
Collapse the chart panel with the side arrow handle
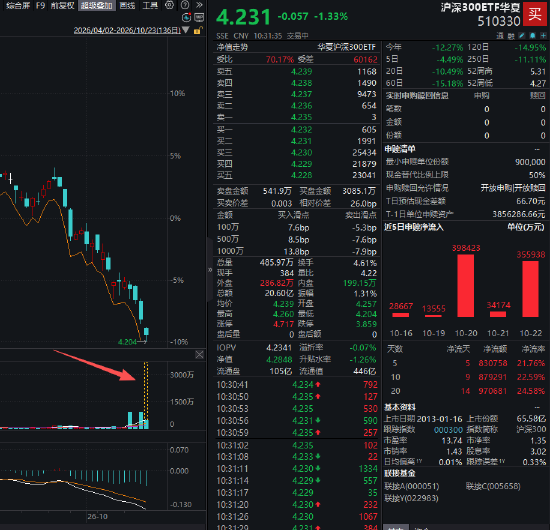[x=210, y=270]
